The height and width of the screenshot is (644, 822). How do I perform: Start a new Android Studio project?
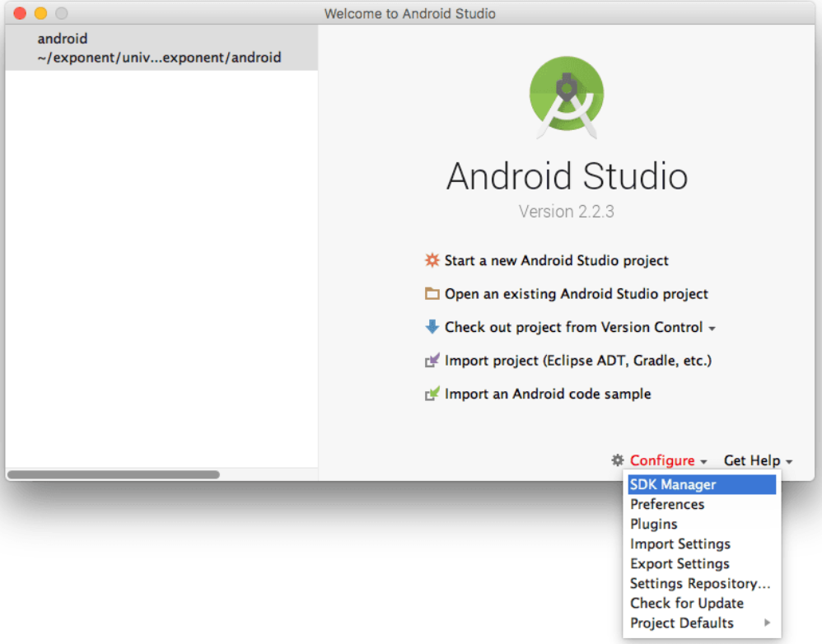point(556,260)
